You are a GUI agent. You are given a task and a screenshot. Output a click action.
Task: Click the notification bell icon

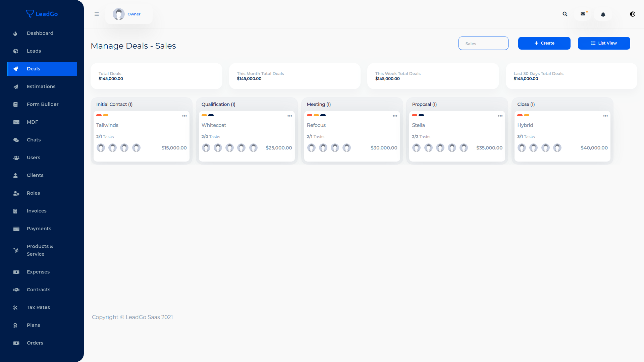(603, 14)
